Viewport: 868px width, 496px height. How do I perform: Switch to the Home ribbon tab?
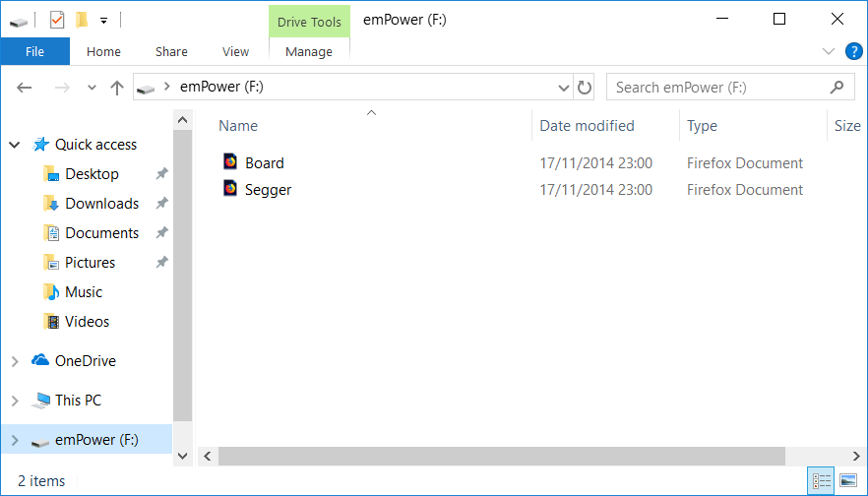point(103,51)
